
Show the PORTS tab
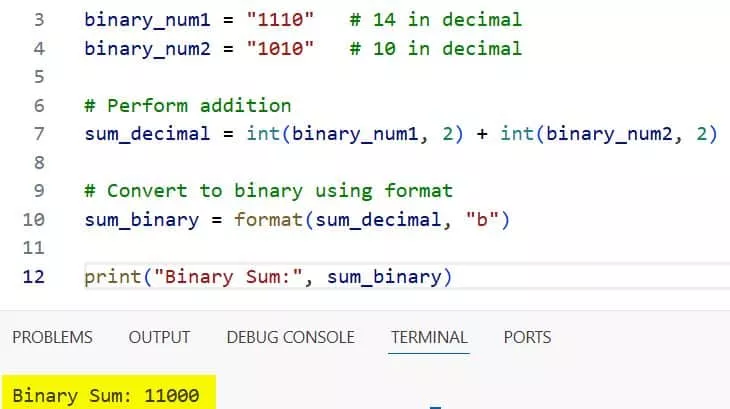pos(527,337)
